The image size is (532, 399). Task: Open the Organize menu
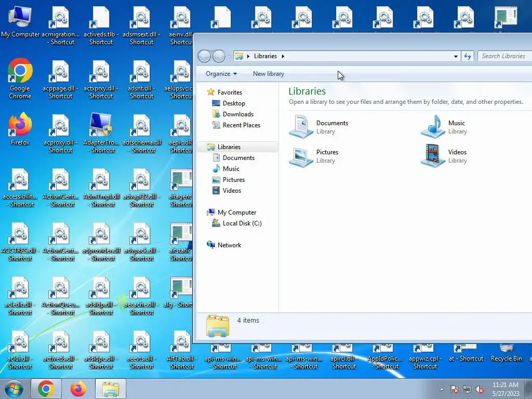coord(221,74)
